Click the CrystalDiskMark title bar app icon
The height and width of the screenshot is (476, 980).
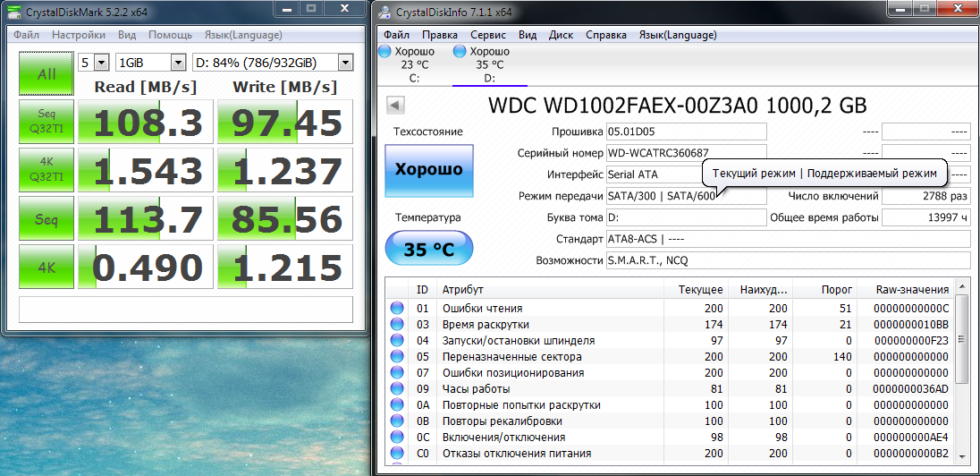pyautogui.click(x=14, y=12)
